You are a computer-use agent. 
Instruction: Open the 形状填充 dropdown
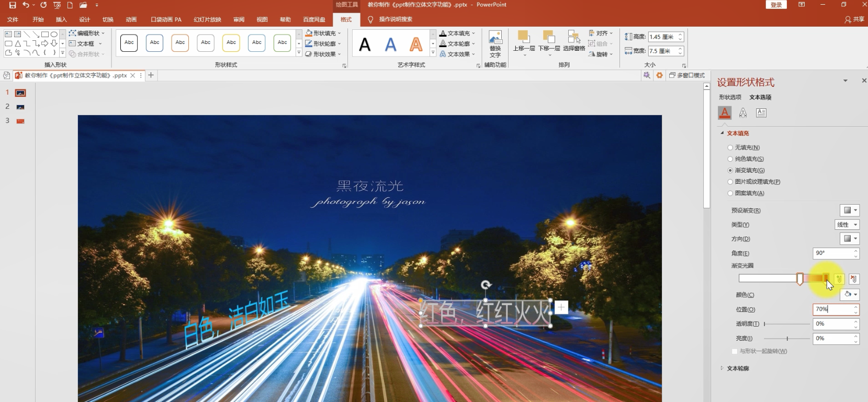coord(323,33)
